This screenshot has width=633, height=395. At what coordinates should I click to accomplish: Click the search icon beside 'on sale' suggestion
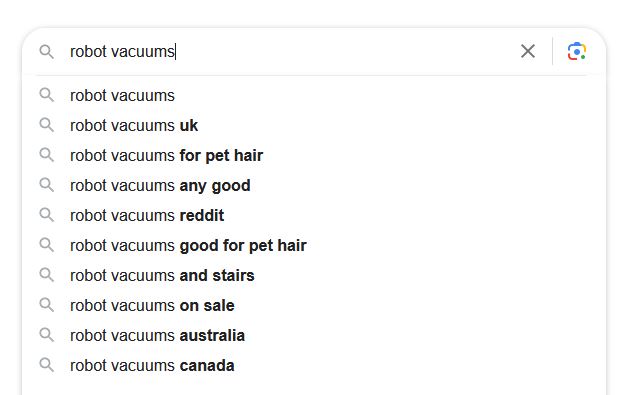46,305
